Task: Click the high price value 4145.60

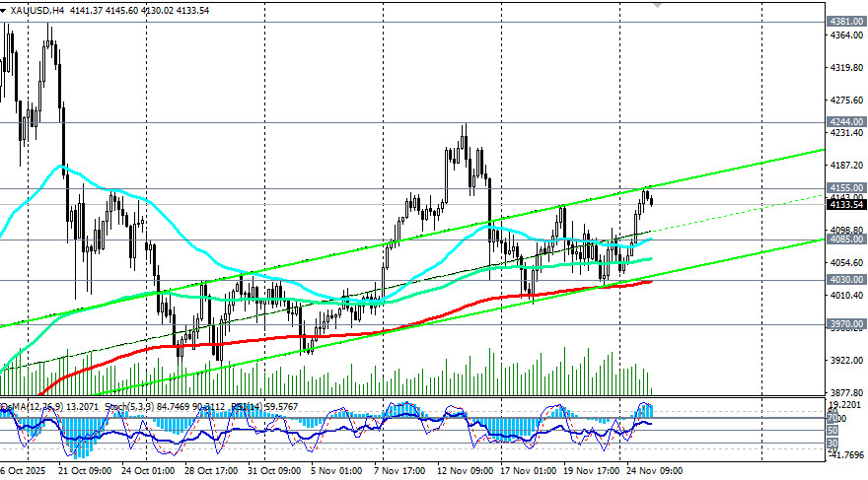Action: point(121,10)
